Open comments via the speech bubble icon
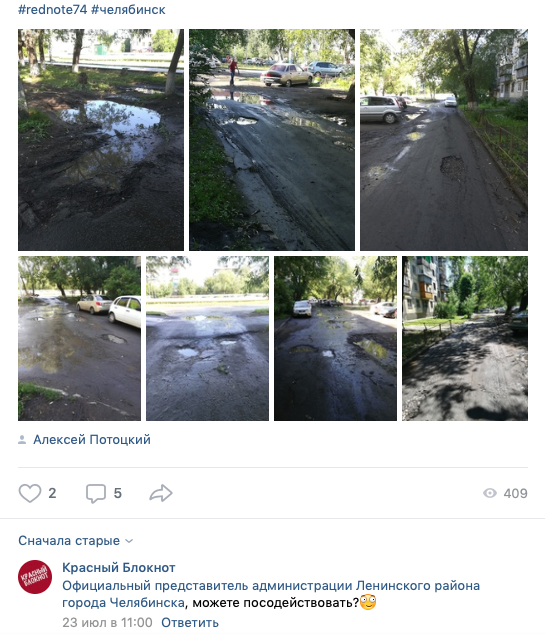This screenshot has height=634, width=545. (x=96, y=493)
